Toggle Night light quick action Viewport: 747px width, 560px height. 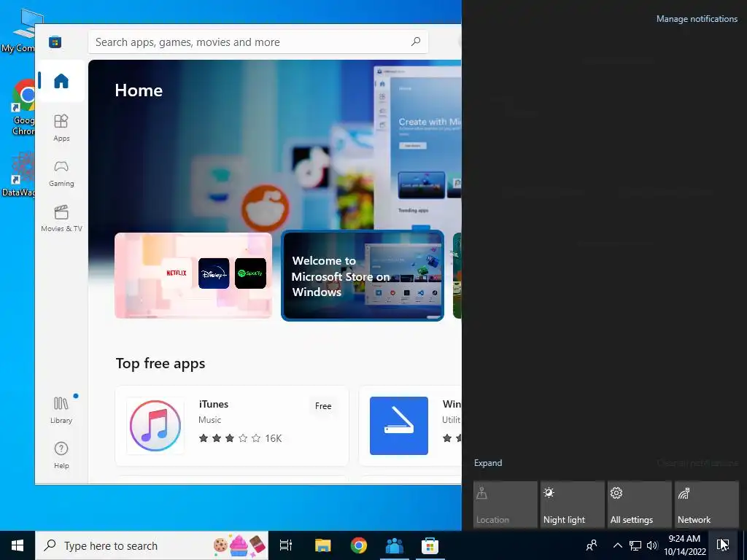point(572,505)
